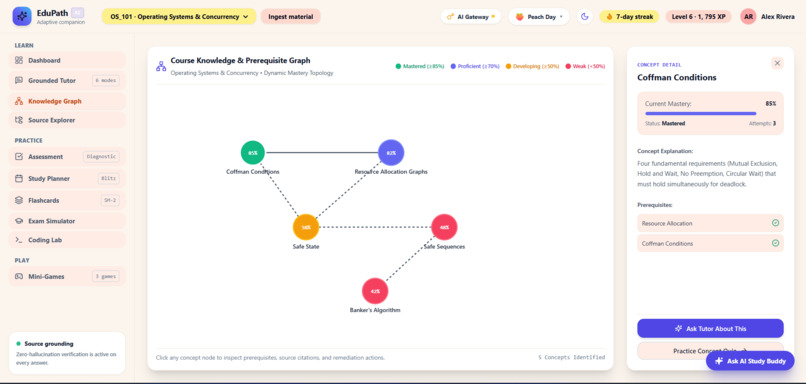
Task: Click the Level 6 XP badge
Action: 699,16
